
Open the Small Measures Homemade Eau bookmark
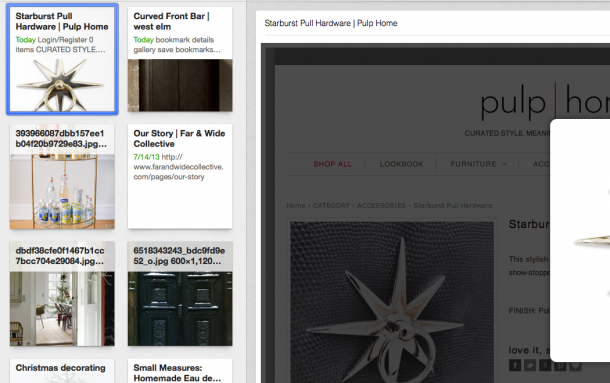(x=180, y=371)
